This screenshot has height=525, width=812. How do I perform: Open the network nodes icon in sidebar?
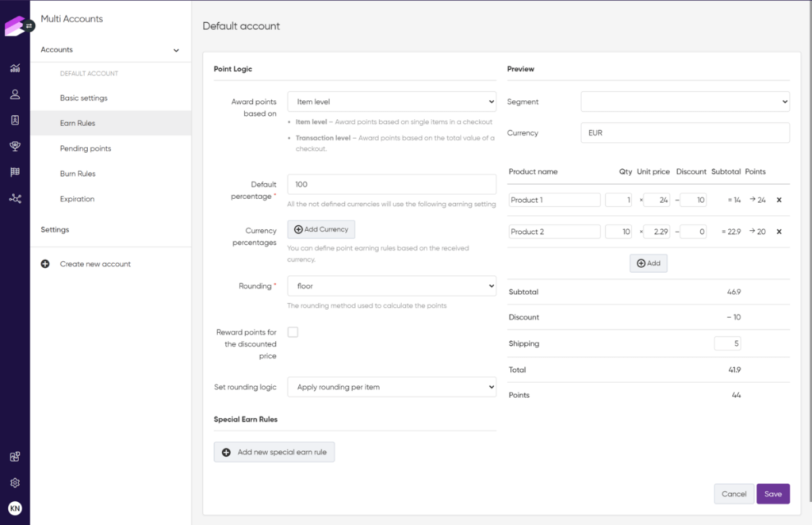click(x=15, y=198)
